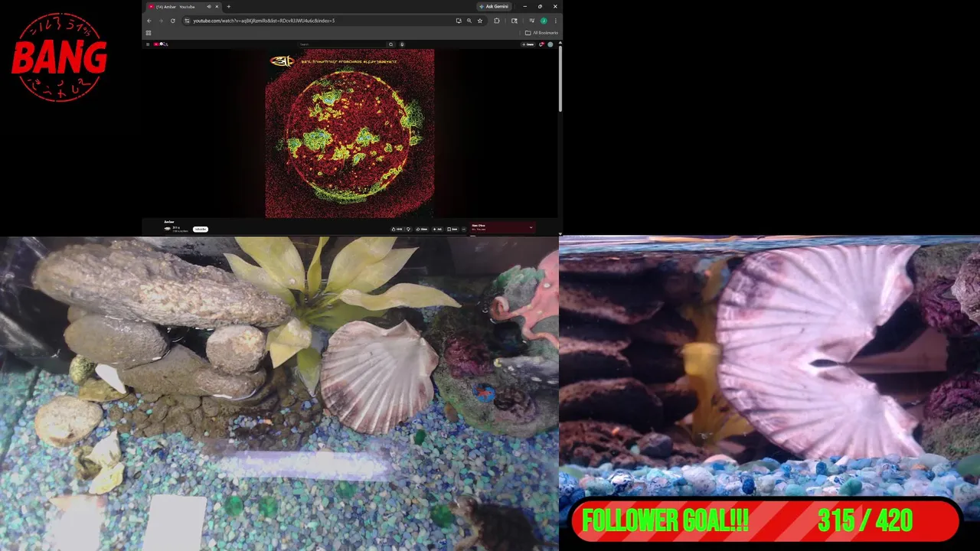Go forward in Chrome browser
The image size is (980, 551).
[x=161, y=21]
